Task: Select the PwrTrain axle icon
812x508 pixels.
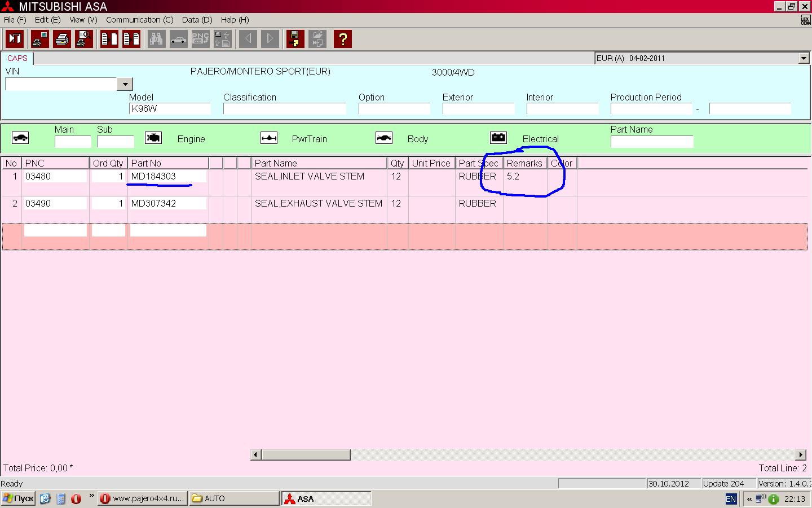Action: 269,138
